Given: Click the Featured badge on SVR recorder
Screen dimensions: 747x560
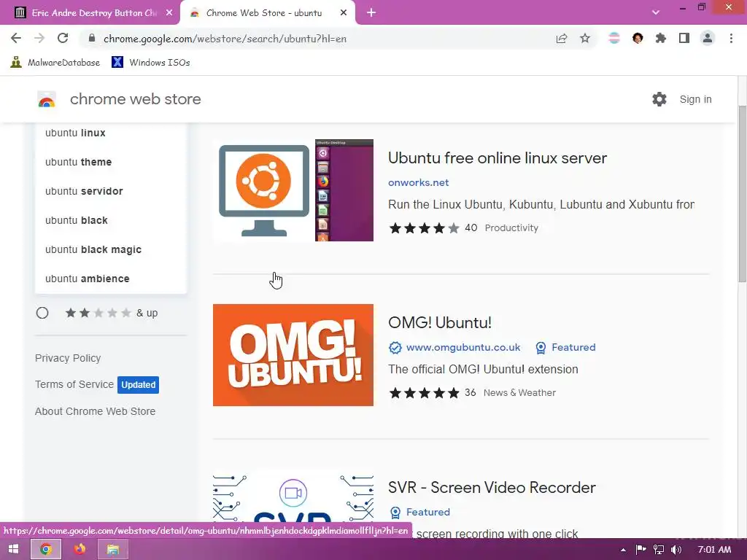Looking at the screenshot, I should pos(419,513).
